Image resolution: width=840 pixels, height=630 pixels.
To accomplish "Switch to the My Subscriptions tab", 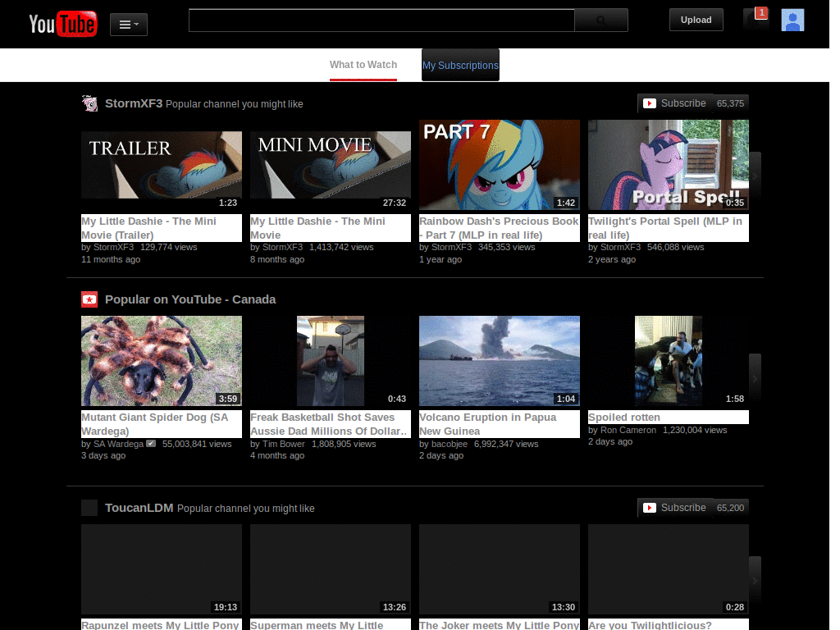I will 460,66.
